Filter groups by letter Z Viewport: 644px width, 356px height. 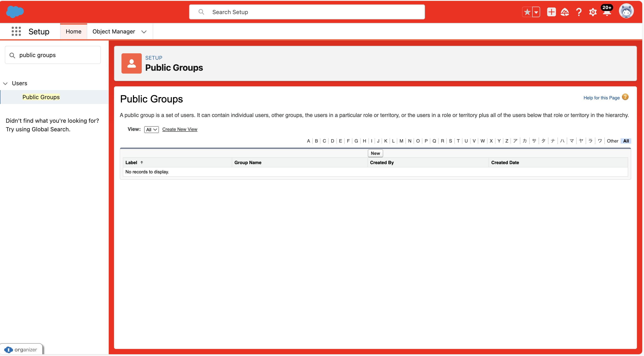pyautogui.click(x=506, y=141)
